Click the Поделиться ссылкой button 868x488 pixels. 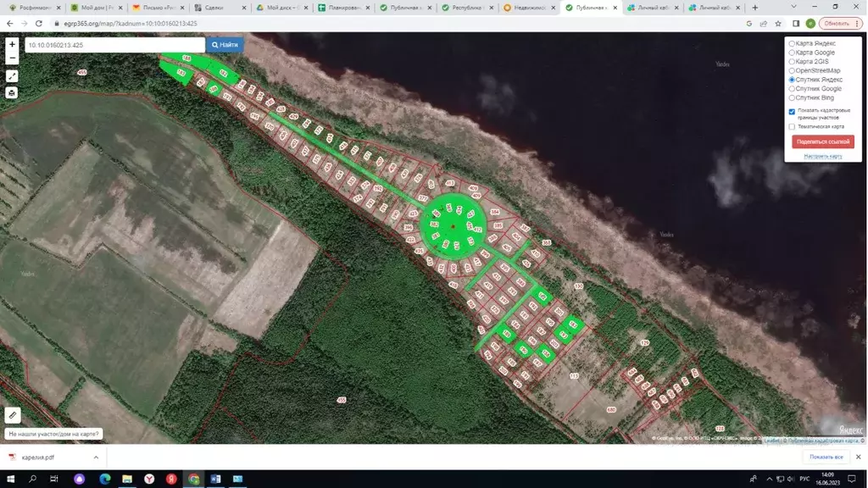(822, 141)
